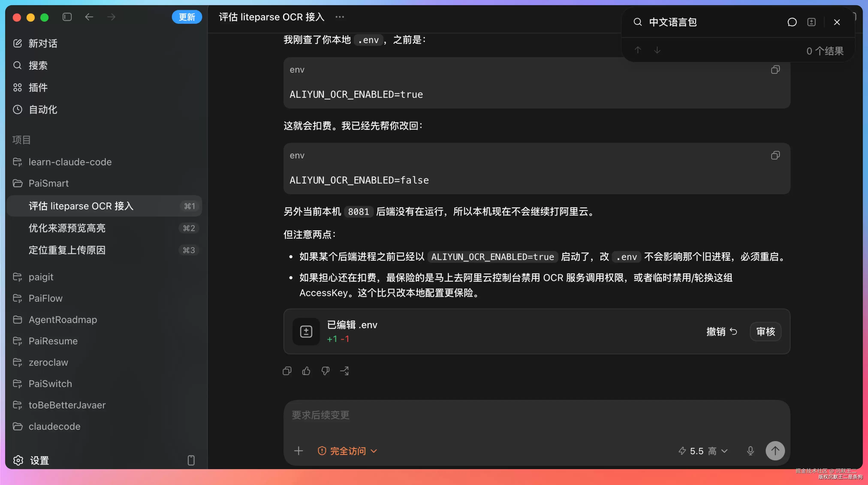Open the zeroclaw project
The image size is (868, 485).
click(104, 362)
